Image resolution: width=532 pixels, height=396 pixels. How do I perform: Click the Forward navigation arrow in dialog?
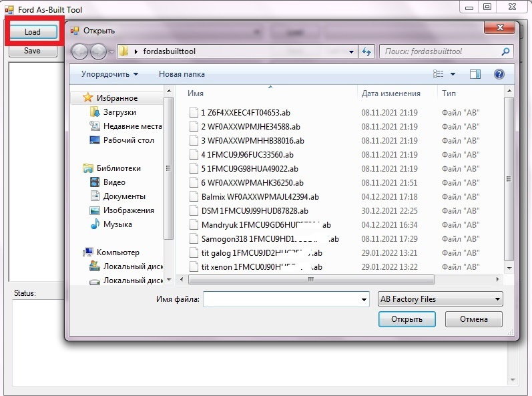(x=98, y=51)
